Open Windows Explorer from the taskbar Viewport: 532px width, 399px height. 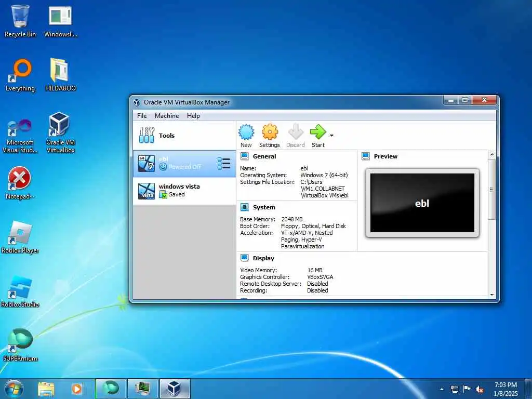pos(46,389)
